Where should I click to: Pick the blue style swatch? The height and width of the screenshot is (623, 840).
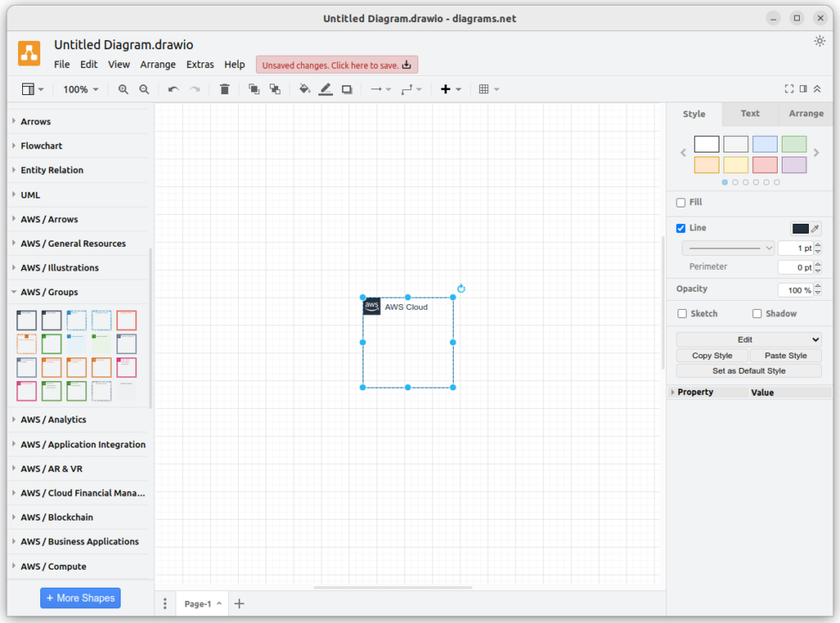tap(765, 143)
